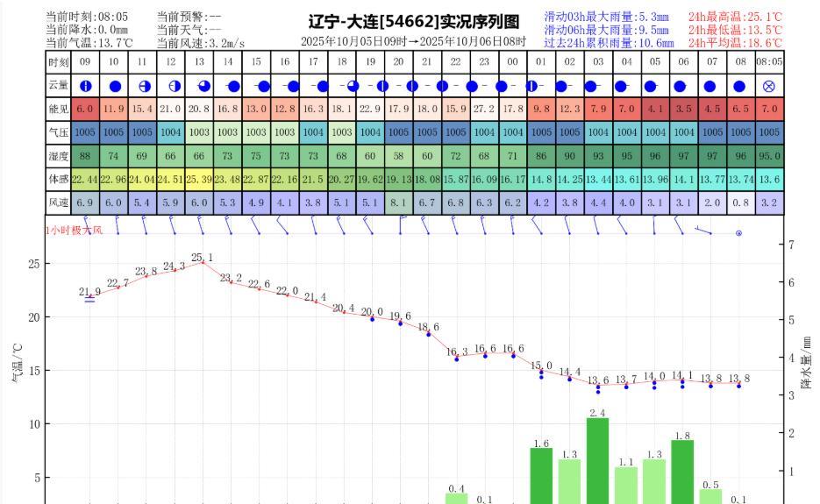Select the cloud symbol in the 22 column

pos(472,86)
